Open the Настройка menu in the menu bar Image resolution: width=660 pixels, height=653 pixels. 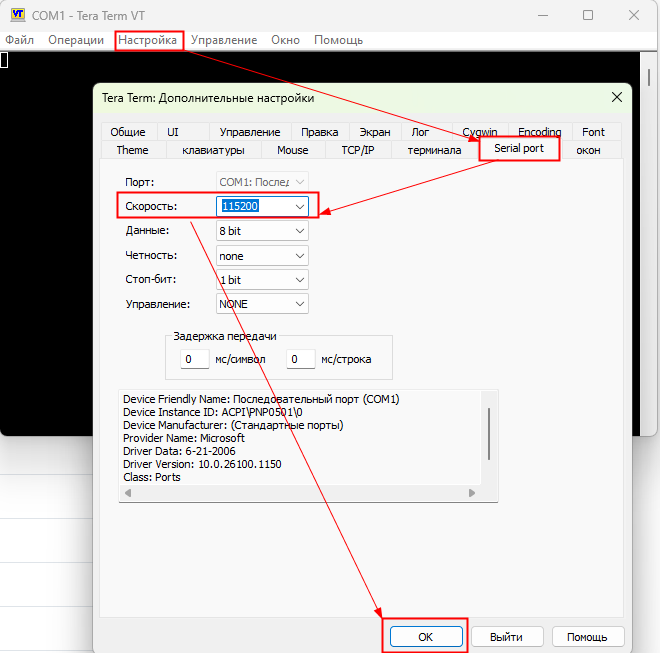[150, 40]
